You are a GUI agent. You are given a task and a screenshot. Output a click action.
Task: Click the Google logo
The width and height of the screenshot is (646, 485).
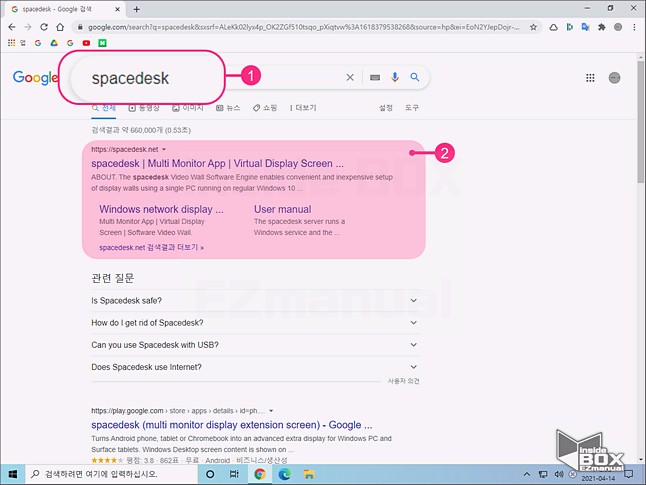(x=35, y=78)
